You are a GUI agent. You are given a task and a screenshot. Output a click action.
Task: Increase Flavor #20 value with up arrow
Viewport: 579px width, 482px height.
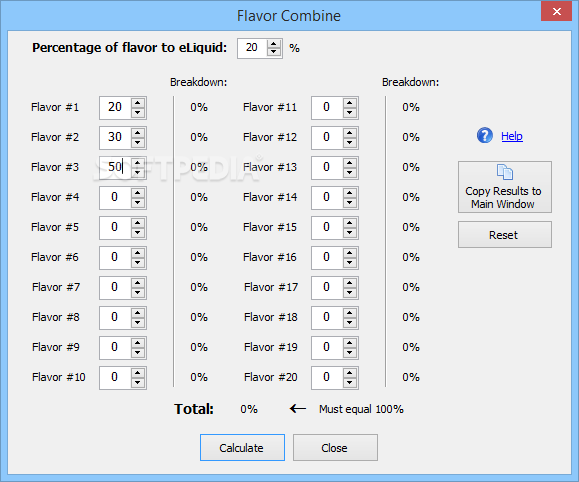350,373
